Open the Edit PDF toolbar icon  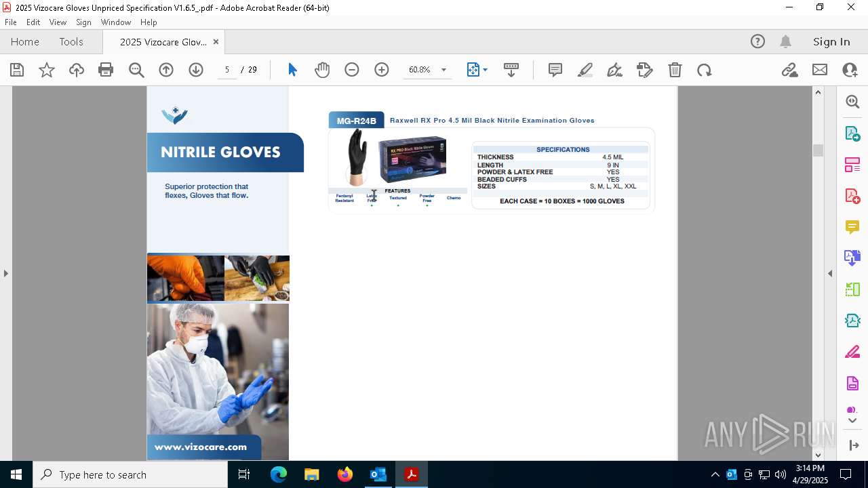645,70
